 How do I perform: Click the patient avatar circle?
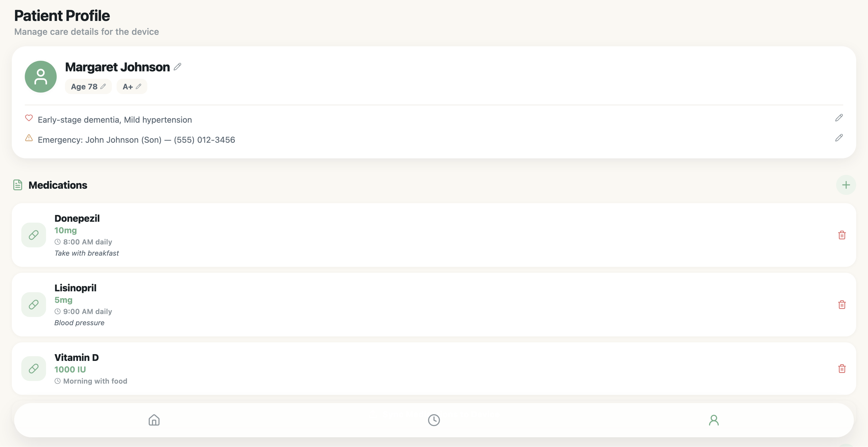[41, 77]
